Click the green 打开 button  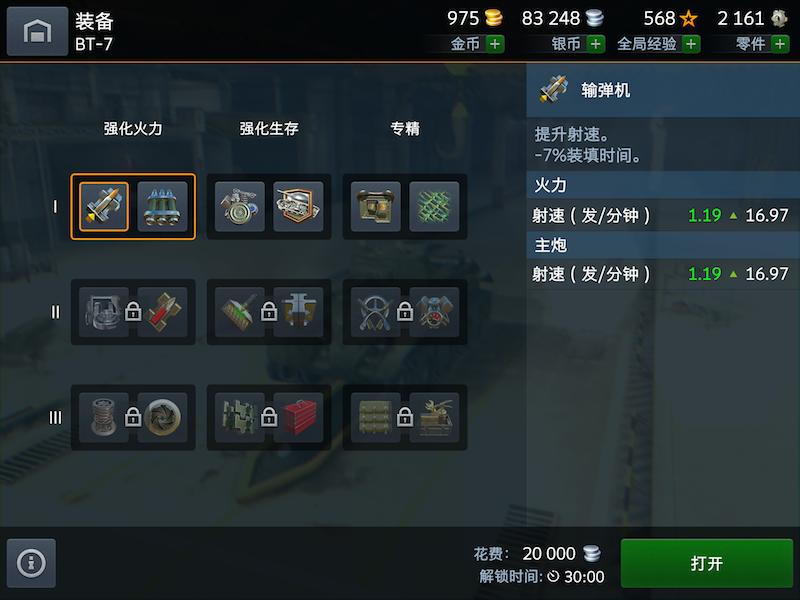(707, 563)
